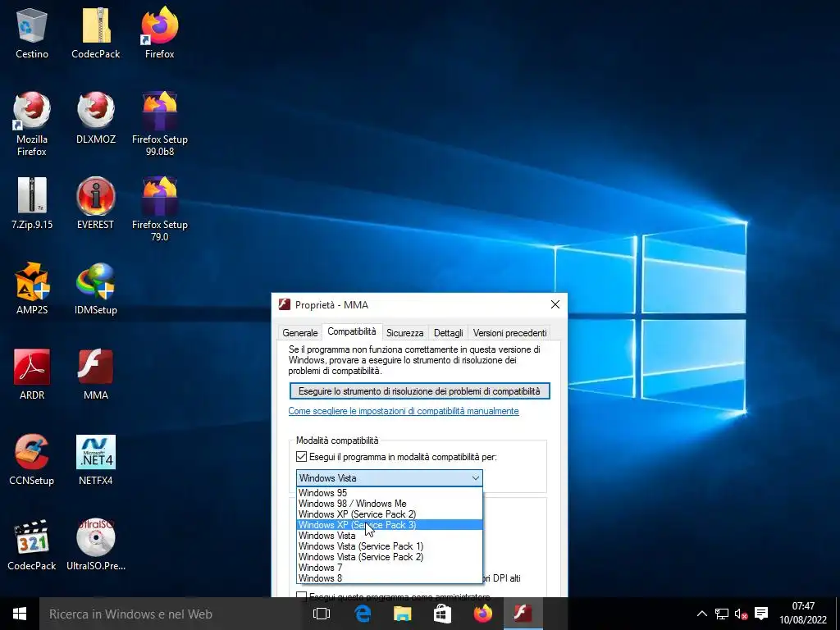Click the taskbar search box

pyautogui.click(x=169, y=614)
